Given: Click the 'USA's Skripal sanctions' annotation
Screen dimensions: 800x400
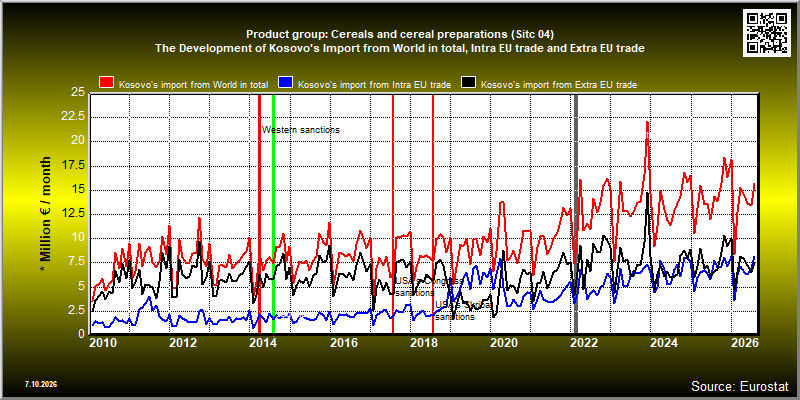Looking at the screenshot, I should 464,311.
